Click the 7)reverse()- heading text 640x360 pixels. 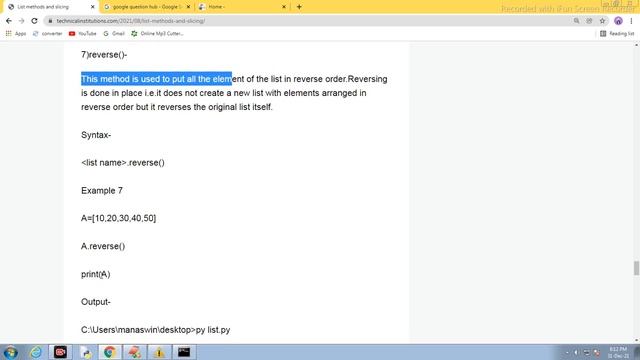click(x=104, y=55)
